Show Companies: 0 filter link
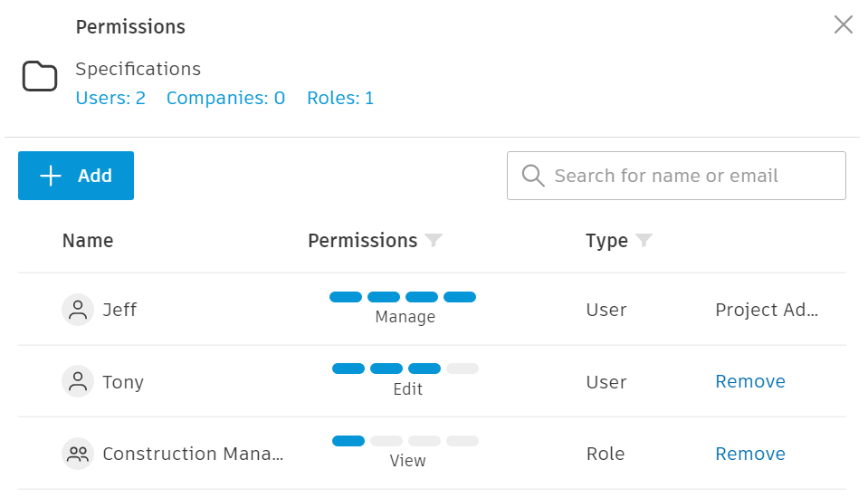868x498 pixels. [x=225, y=98]
